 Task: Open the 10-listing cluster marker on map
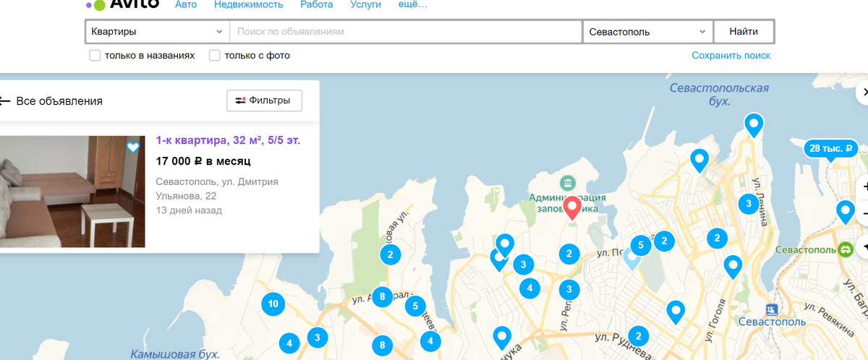(273, 304)
